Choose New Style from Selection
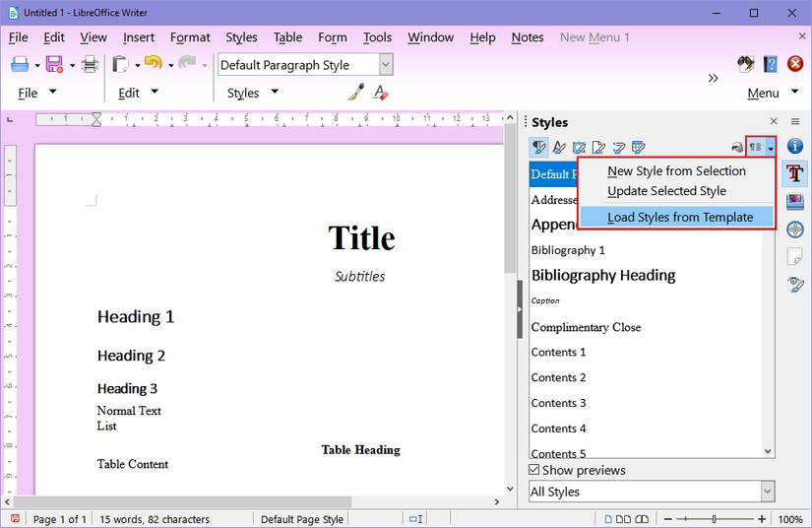Screen dimensions: 812x528 click(676, 171)
